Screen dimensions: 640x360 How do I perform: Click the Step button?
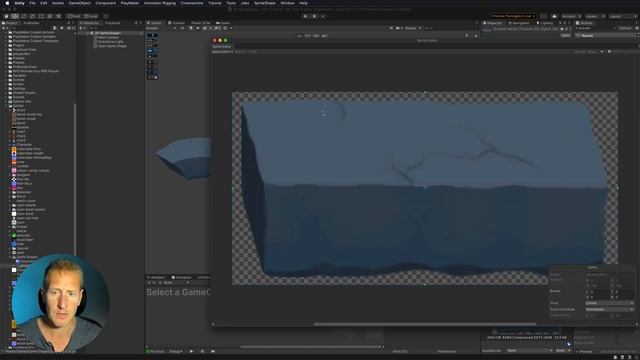pyautogui.click(x=323, y=16)
